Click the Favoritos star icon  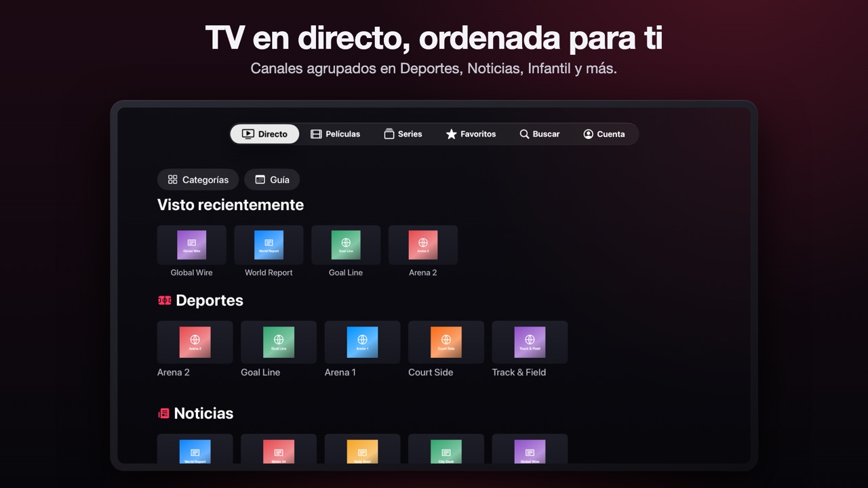click(451, 134)
